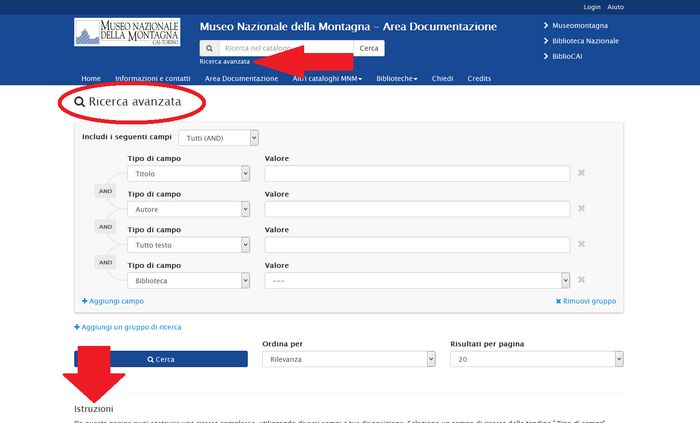This screenshot has width=700, height=423.
Task: Open the Chiedi nav item
Action: pos(442,79)
